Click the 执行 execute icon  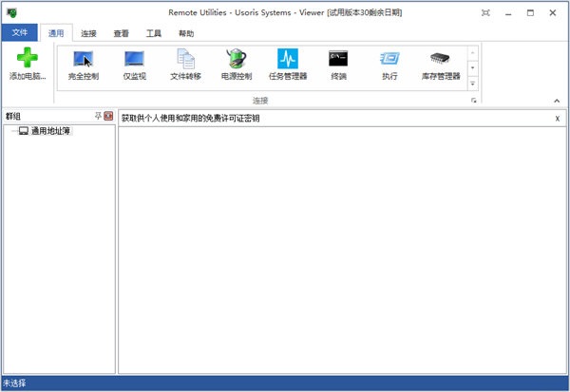(x=389, y=64)
